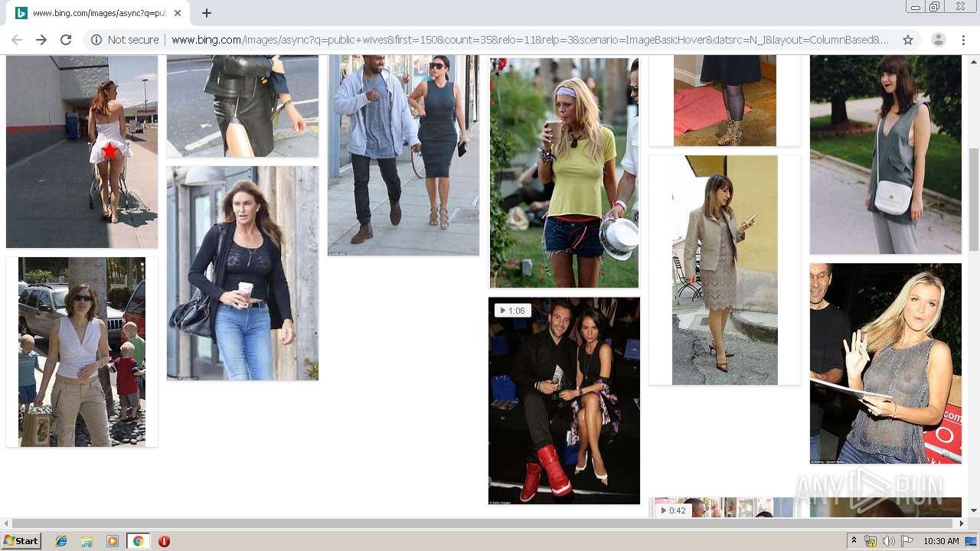Switch to the Chrome taskbar button

click(138, 541)
